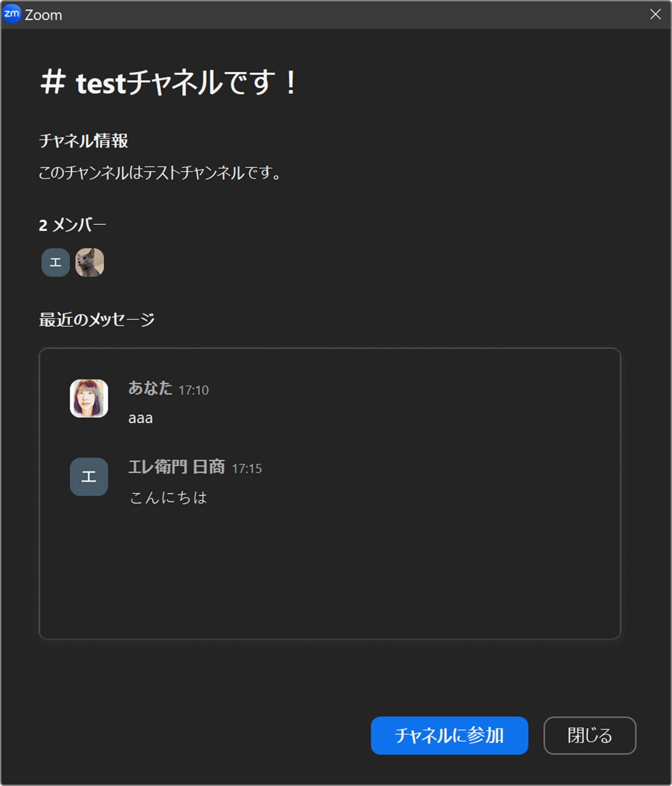Viewport: 672px width, 786px height.
Task: Join the channel with チャネルに参加 button
Action: (449, 736)
